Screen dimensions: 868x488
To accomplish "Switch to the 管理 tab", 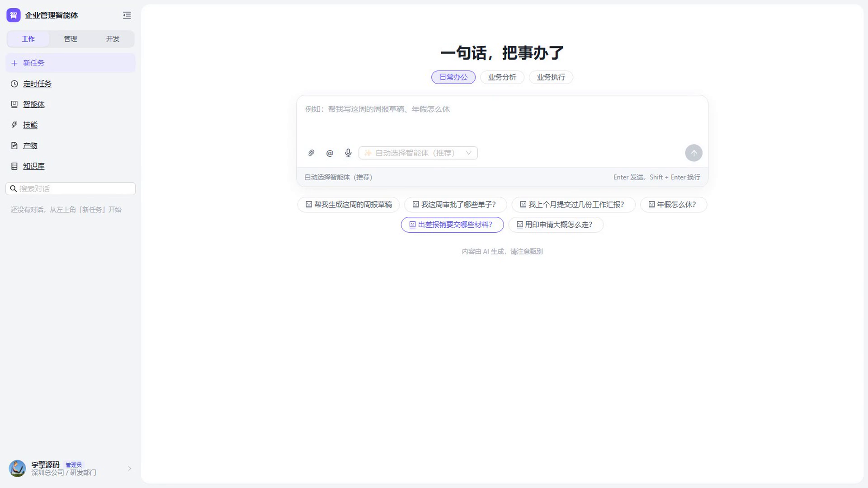I will click(71, 39).
